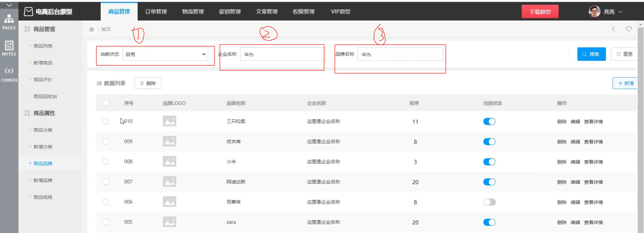644x233 pixels.
Task: Click the user avatar picture
Action: [x=594, y=12]
